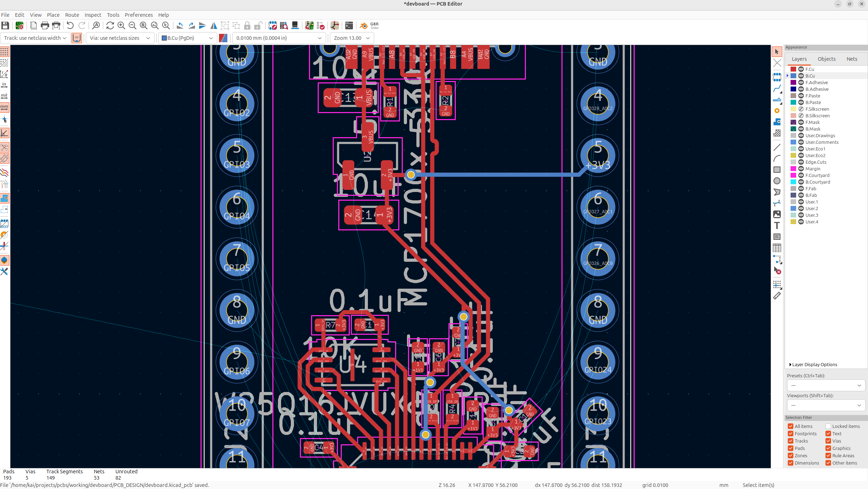This screenshot has width=868, height=489.
Task: Select the Route tracks tool
Action: 777,89
